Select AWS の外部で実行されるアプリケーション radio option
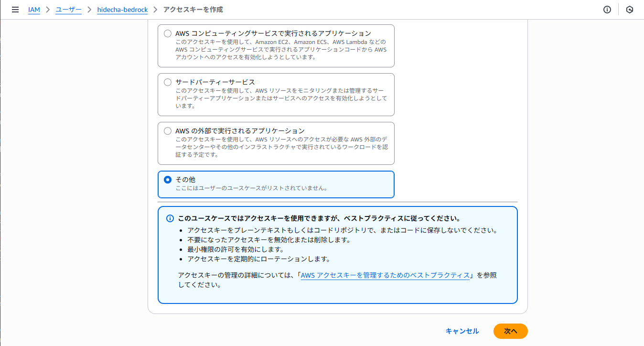This screenshot has height=346, width=644. [x=167, y=131]
